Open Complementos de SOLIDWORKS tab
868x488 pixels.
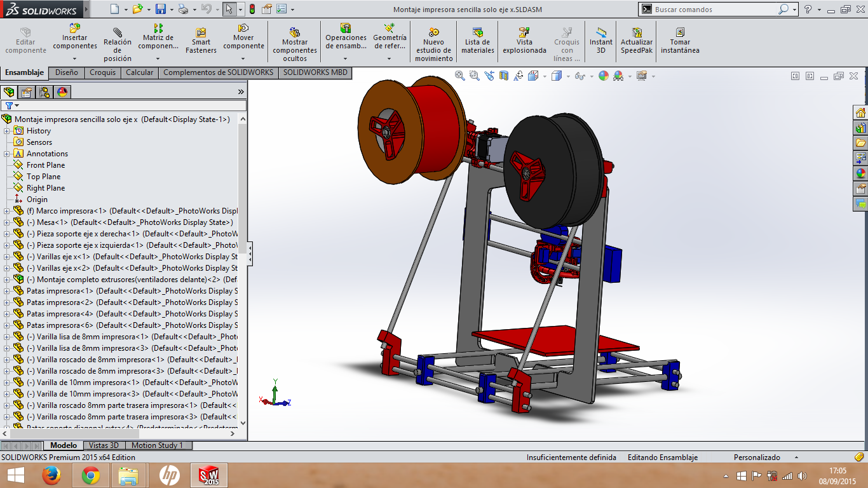(x=219, y=72)
